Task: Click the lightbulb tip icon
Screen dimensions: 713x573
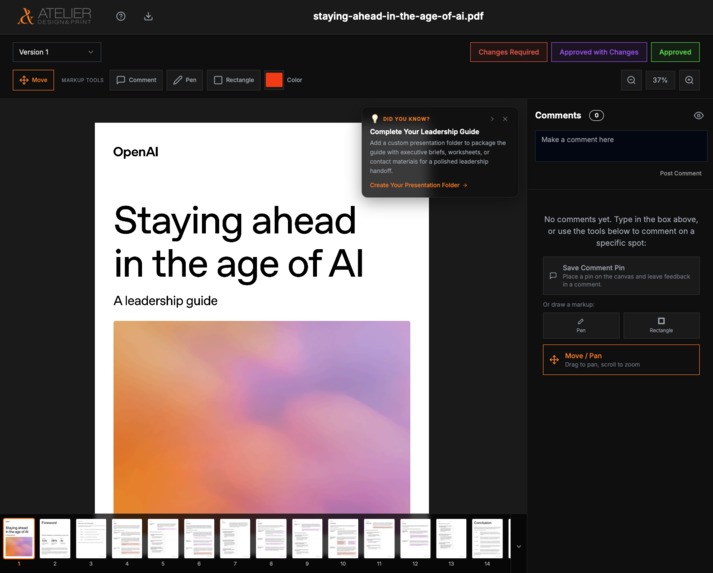Action: (375, 119)
